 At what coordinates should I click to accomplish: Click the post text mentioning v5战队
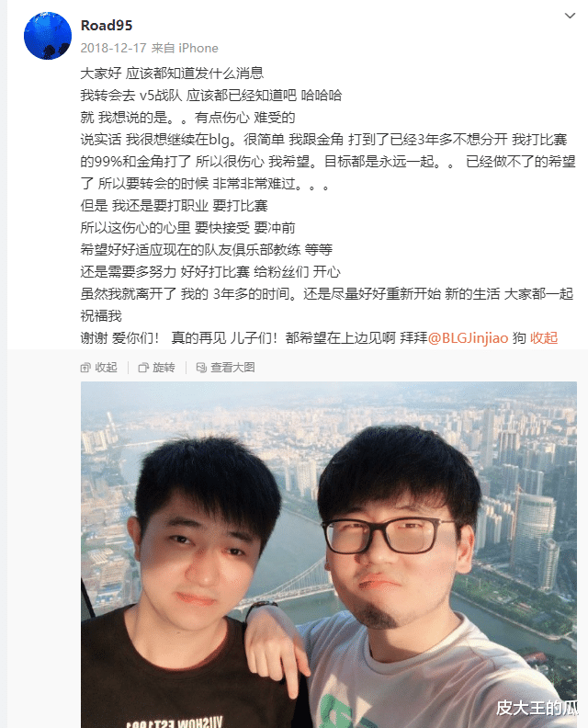[x=211, y=96]
